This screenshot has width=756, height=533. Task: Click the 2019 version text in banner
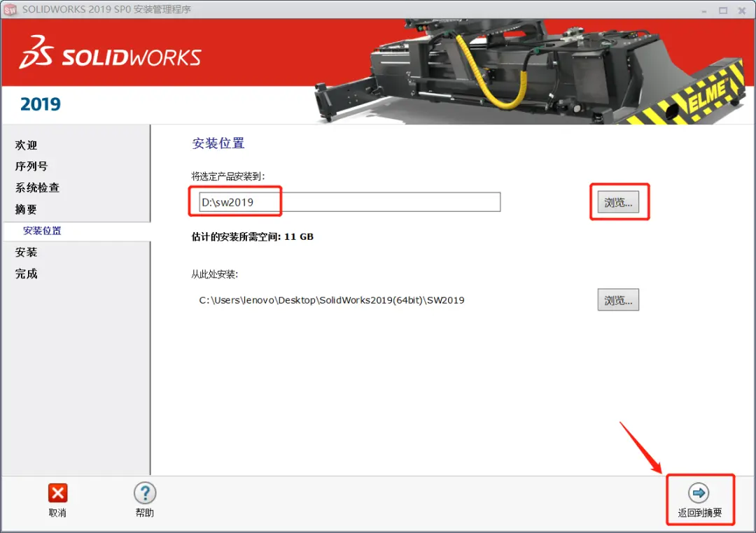tap(41, 104)
